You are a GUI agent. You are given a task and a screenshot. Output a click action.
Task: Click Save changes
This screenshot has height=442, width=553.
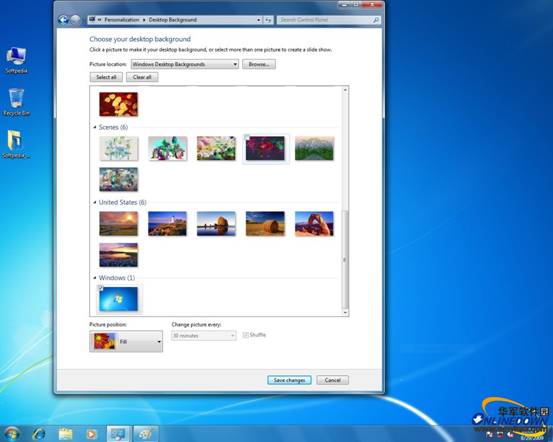click(289, 380)
